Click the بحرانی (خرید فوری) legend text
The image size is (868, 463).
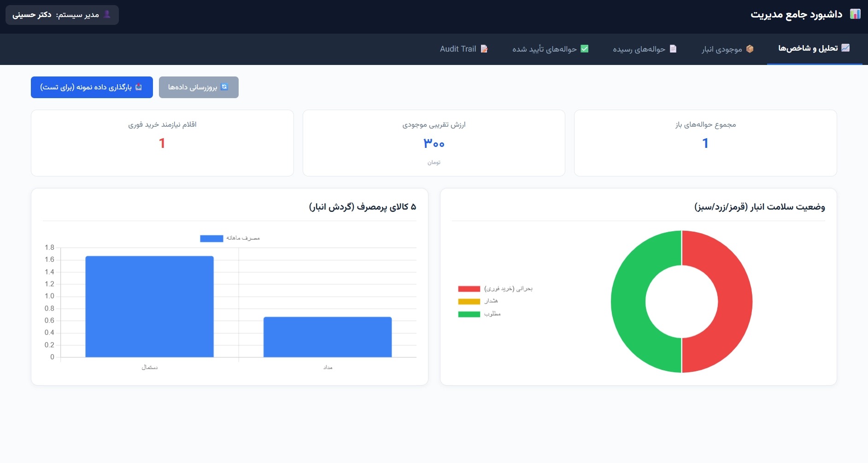click(508, 289)
